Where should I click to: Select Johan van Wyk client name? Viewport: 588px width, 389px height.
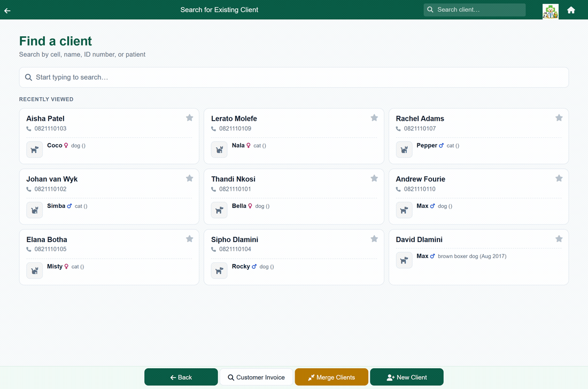point(52,179)
